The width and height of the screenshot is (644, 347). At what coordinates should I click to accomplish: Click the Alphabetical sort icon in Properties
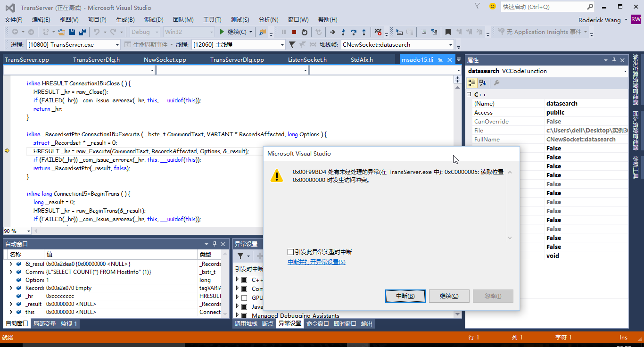point(483,83)
